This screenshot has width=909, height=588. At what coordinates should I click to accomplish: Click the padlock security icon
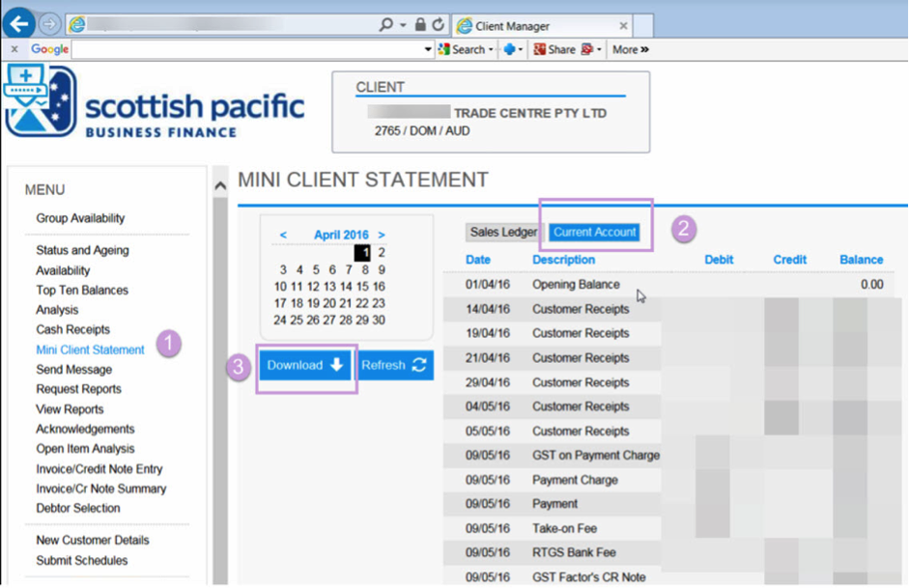420,25
